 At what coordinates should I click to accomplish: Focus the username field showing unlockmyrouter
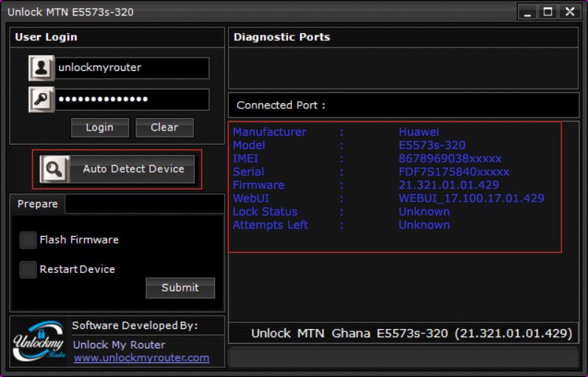point(132,68)
